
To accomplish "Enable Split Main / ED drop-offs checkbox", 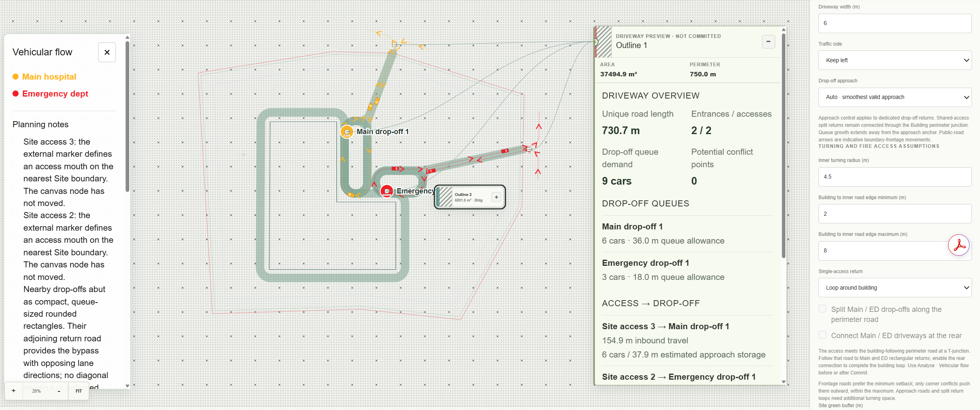I will point(823,309).
